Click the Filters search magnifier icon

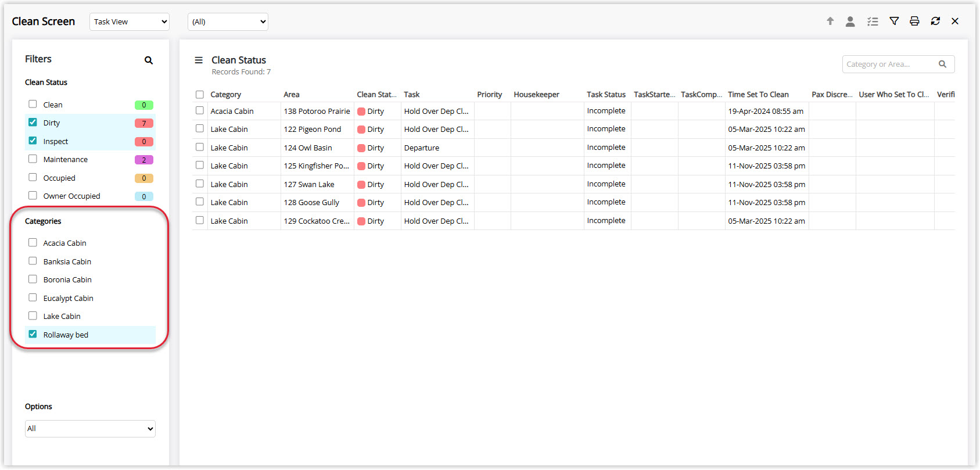point(149,60)
